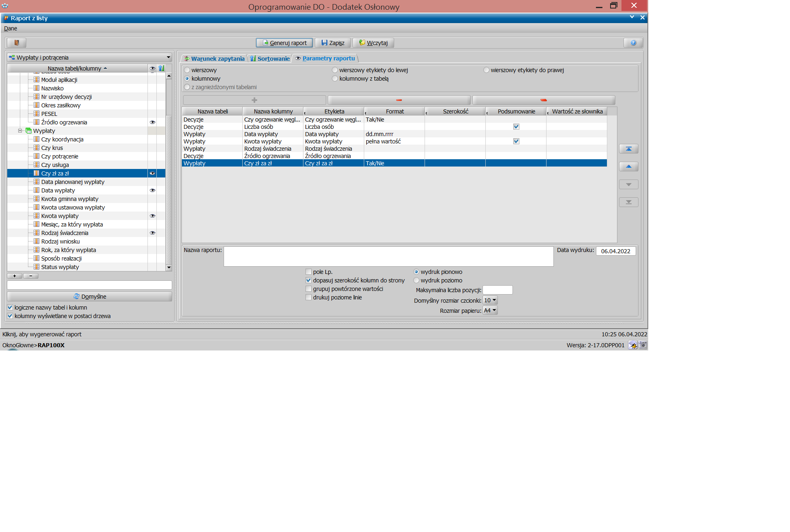The image size is (790, 532).
Task: Click the application icon in title bar
Action: pyautogui.click(x=5, y=6)
